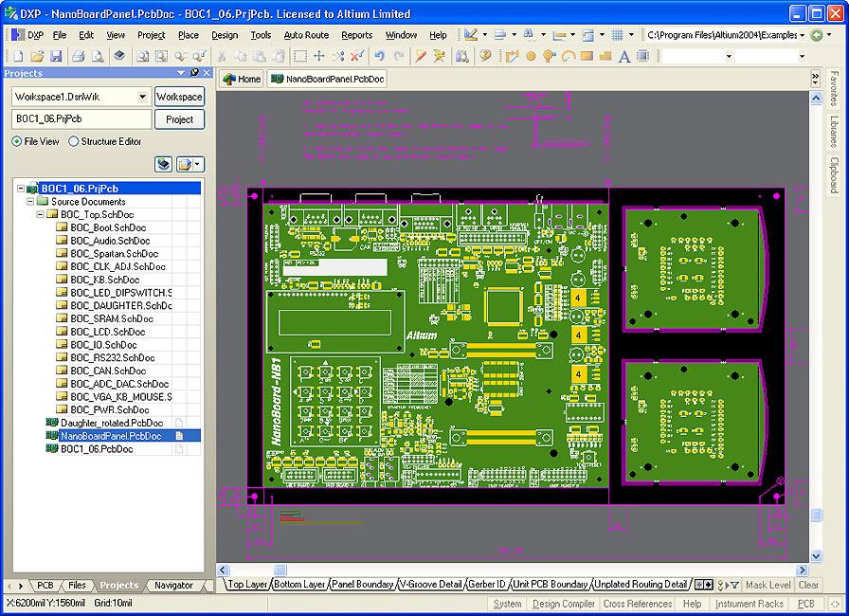Click the Open document folder icon
The image size is (849, 616).
coord(38,56)
